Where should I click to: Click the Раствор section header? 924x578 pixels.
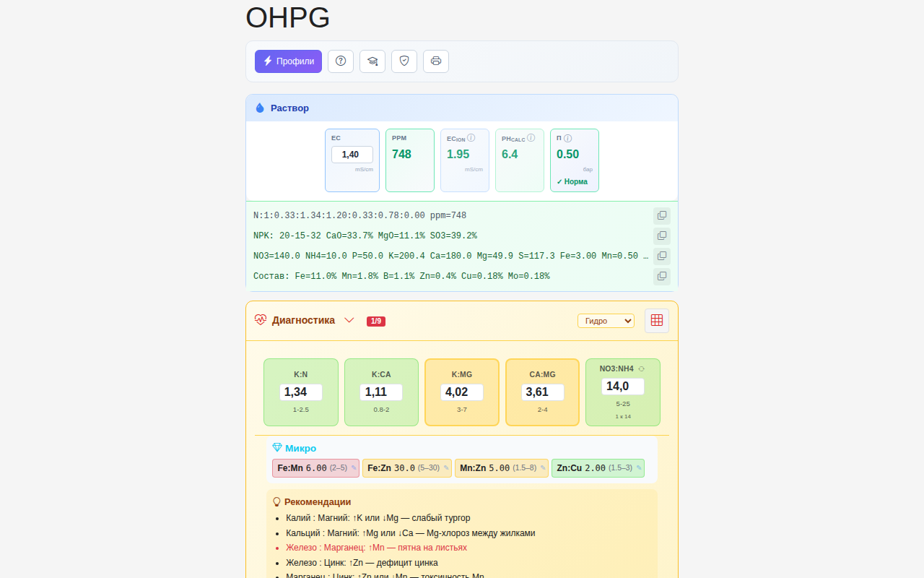click(462, 108)
